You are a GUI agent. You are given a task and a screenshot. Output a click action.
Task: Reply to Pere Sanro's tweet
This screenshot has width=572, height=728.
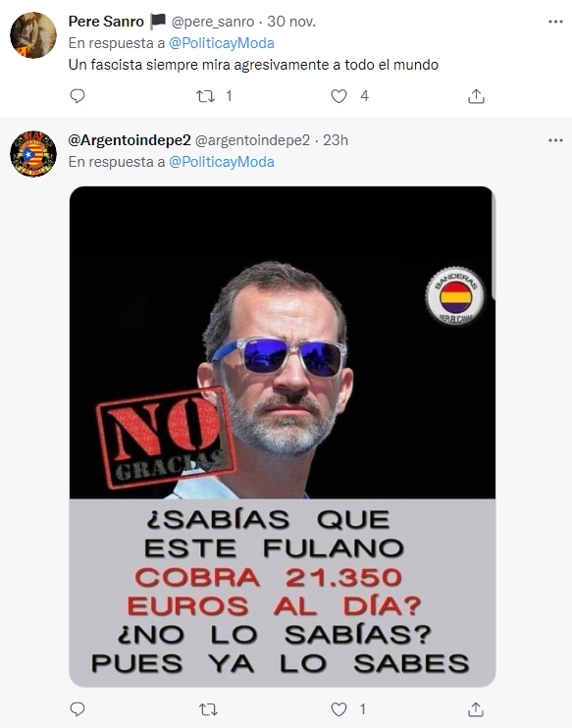78,96
